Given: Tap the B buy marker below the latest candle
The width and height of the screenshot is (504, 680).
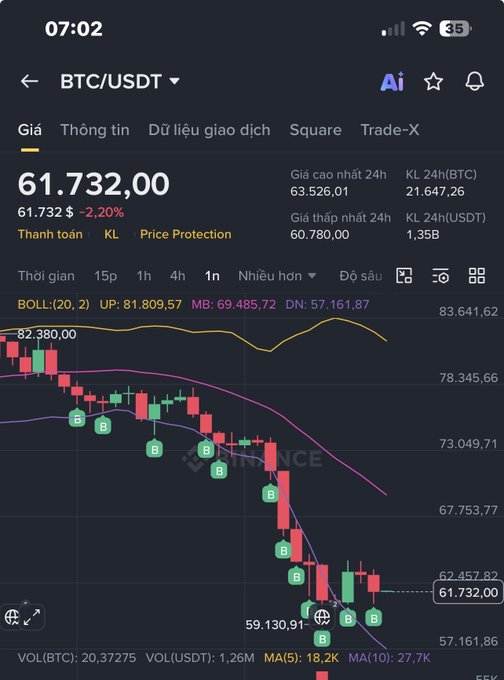Looking at the screenshot, I should (373, 618).
